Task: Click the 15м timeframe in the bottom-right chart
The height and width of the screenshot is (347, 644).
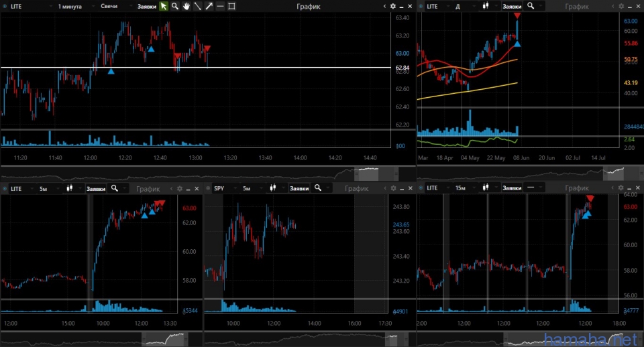Action: coord(462,189)
